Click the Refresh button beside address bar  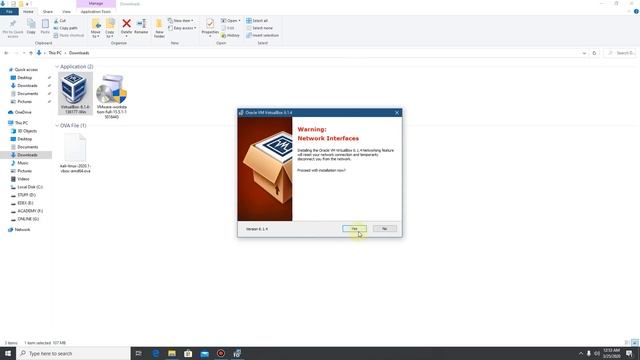point(594,53)
